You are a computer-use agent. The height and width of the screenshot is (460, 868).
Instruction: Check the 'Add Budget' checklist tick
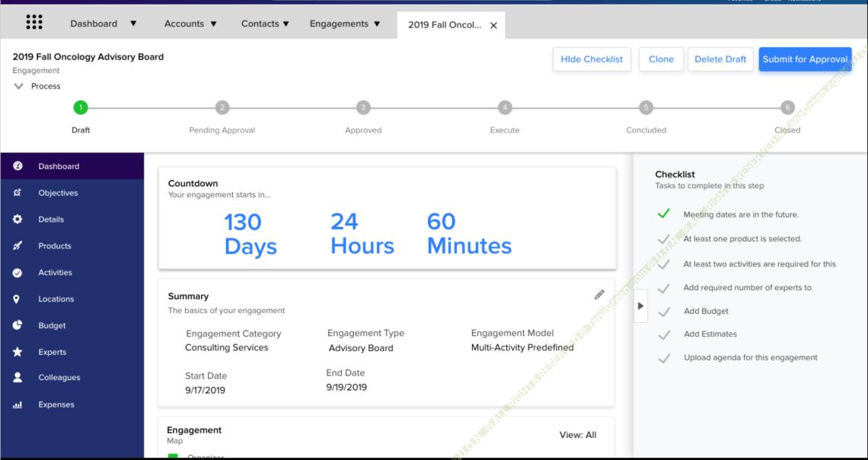coord(664,311)
